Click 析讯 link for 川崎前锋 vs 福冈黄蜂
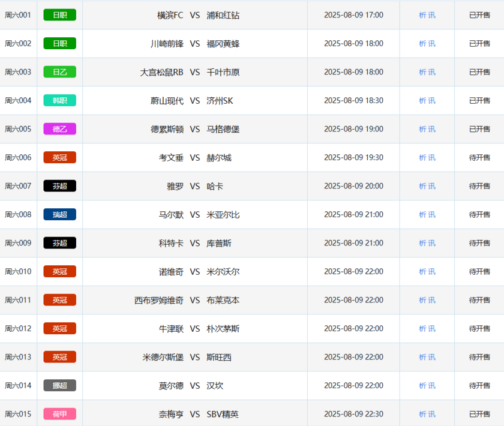This screenshot has height=426, width=504. [427, 44]
